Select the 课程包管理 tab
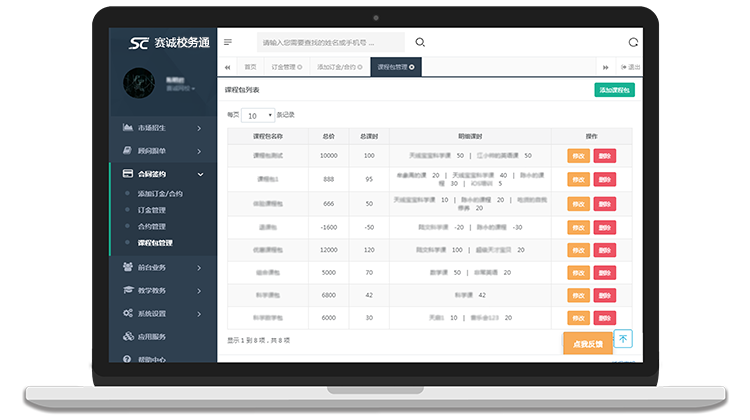750x420 pixels. pos(396,67)
